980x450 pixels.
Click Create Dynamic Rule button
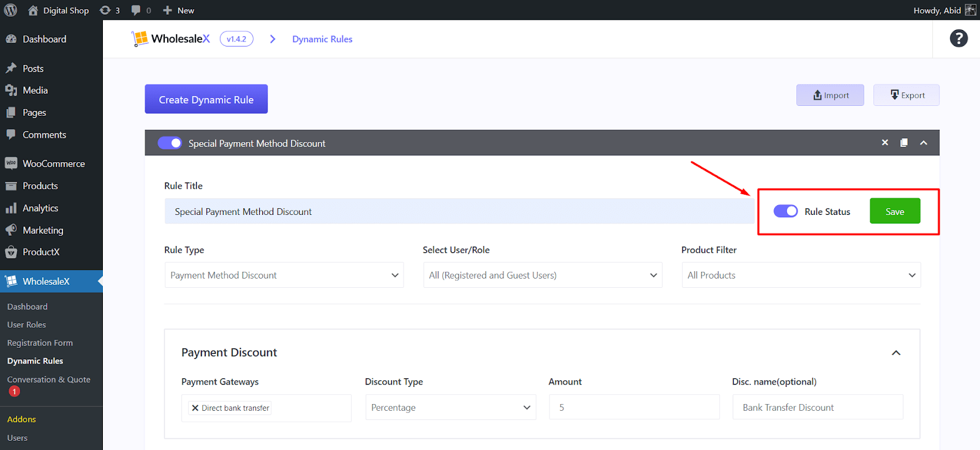pos(206,99)
